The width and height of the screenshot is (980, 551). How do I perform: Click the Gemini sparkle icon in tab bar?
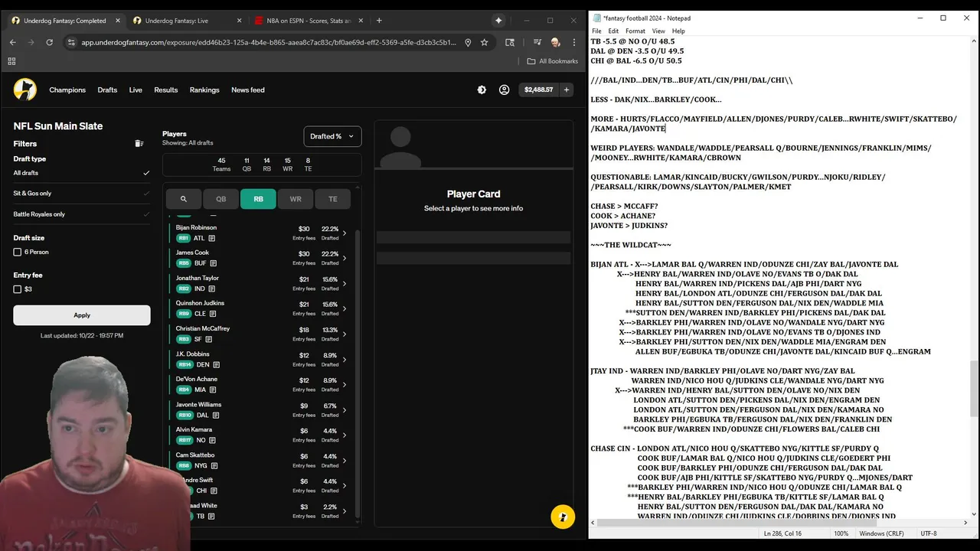(498, 21)
